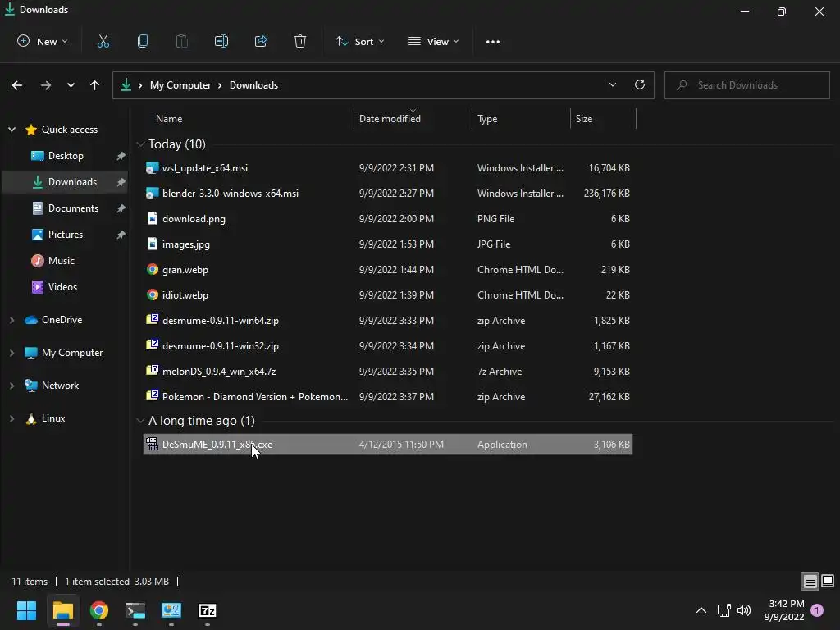Viewport: 840px width, 630px height.
Task: Click My Computer in the breadcrumb path
Action: [180, 85]
